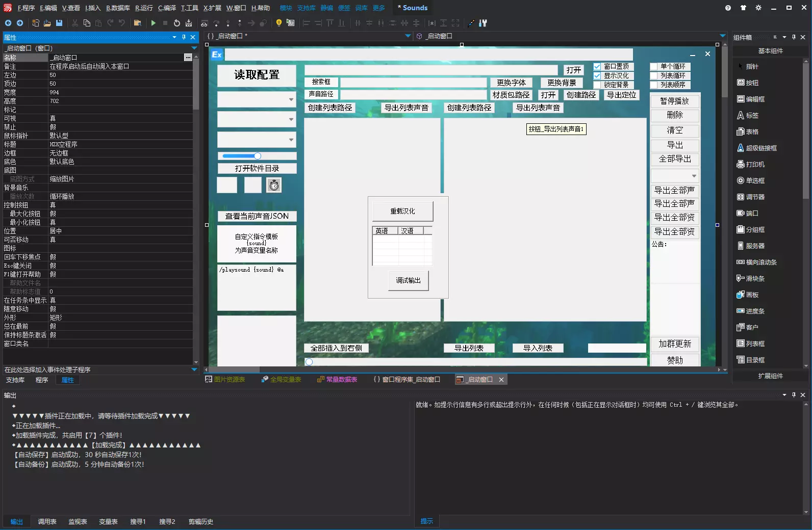Open the settings gear icon in the title bar
Image resolution: width=812 pixels, height=530 pixels.
click(x=758, y=8)
